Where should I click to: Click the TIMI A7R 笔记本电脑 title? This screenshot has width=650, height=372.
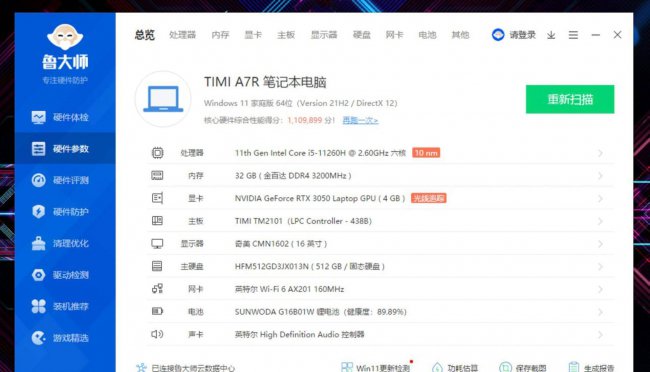[x=265, y=82]
